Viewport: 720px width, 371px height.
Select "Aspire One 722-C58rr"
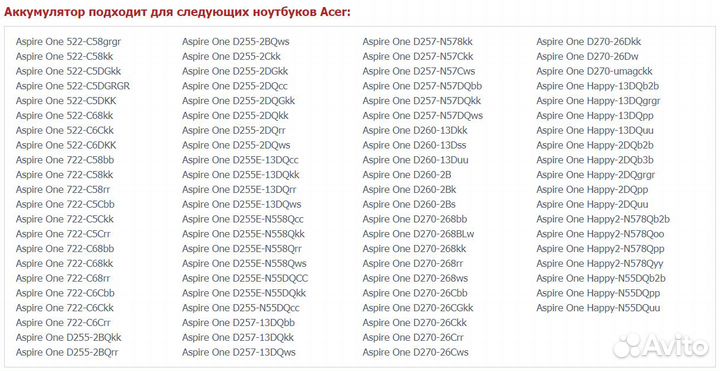(63, 189)
